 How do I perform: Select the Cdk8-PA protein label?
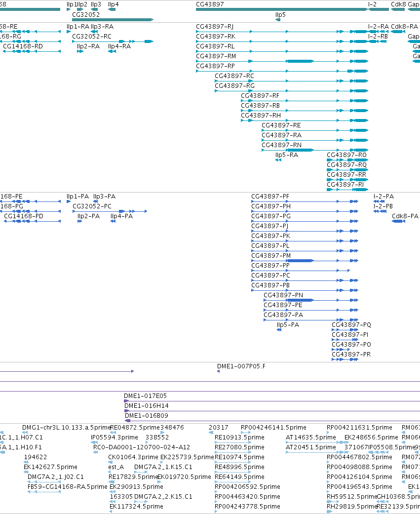405,216
